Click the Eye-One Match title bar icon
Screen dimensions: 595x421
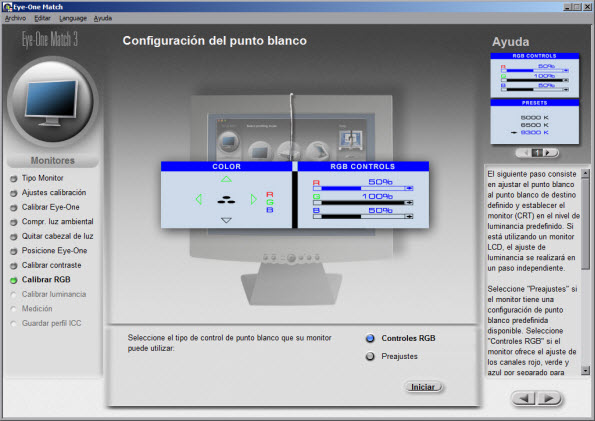(x=7, y=7)
